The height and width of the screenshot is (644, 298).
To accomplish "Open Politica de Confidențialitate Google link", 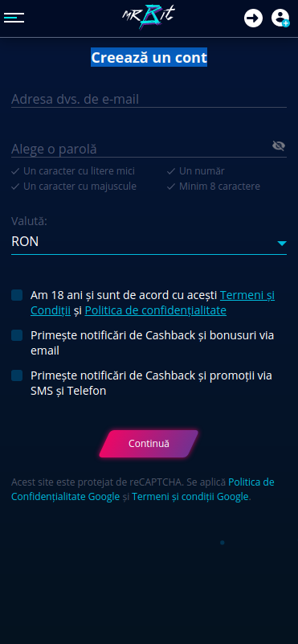I will pyautogui.click(x=143, y=489).
